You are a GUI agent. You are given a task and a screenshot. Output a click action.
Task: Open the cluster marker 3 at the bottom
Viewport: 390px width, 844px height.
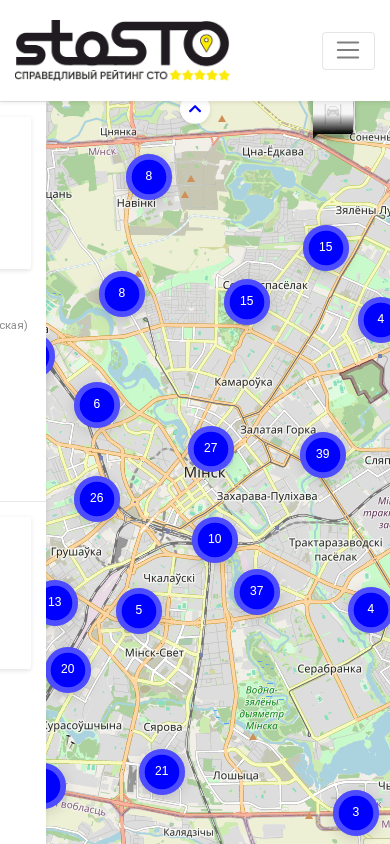click(356, 813)
